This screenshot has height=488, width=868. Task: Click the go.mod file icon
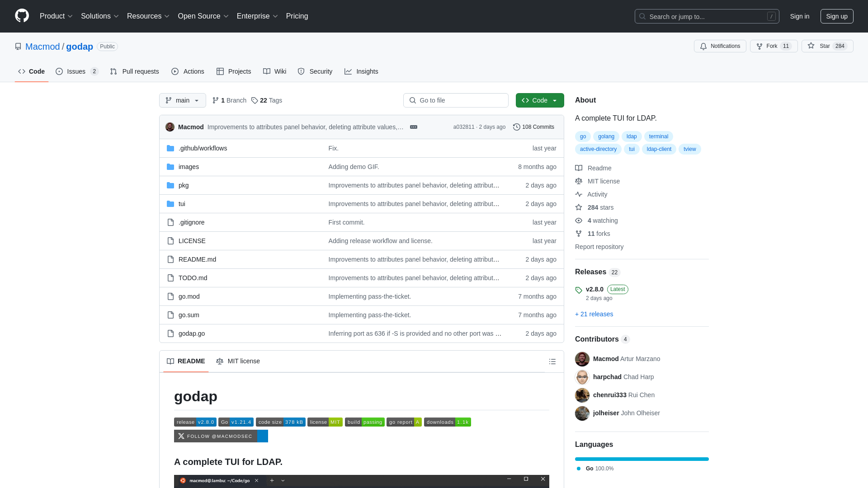pos(170,296)
